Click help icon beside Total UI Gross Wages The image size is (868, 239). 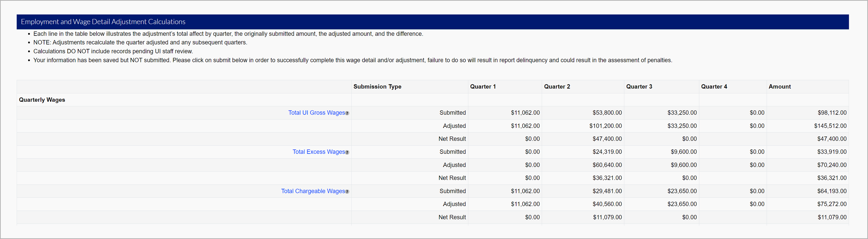tap(347, 113)
